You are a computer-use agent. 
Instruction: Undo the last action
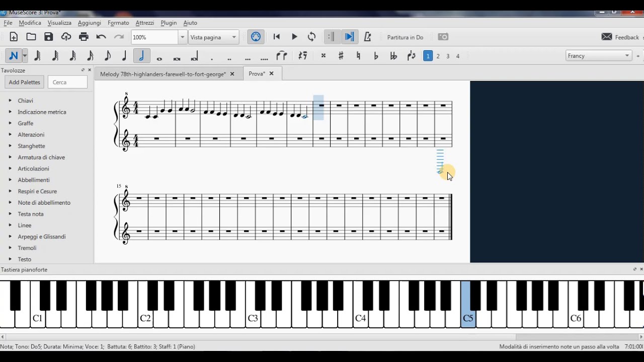(x=101, y=37)
